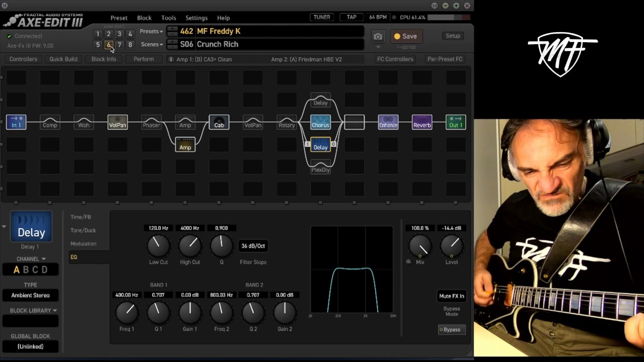644x362 pixels.
Task: Select the empty shunt block after Chorus
Action: pos(354,122)
